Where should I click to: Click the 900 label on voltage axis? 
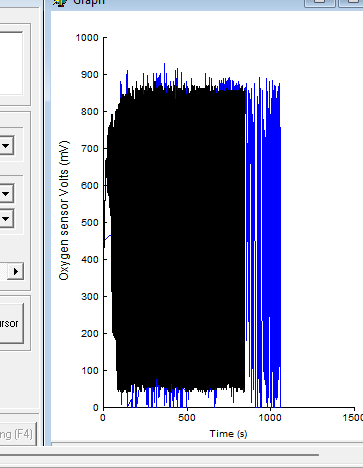click(90, 75)
